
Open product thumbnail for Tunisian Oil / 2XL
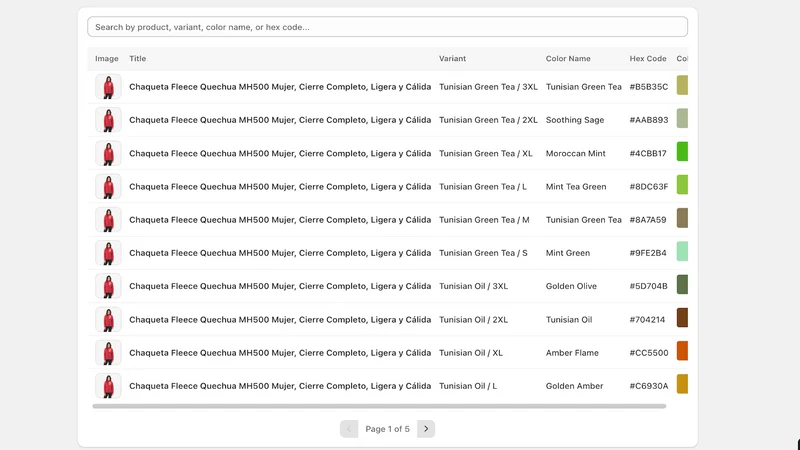tap(108, 319)
